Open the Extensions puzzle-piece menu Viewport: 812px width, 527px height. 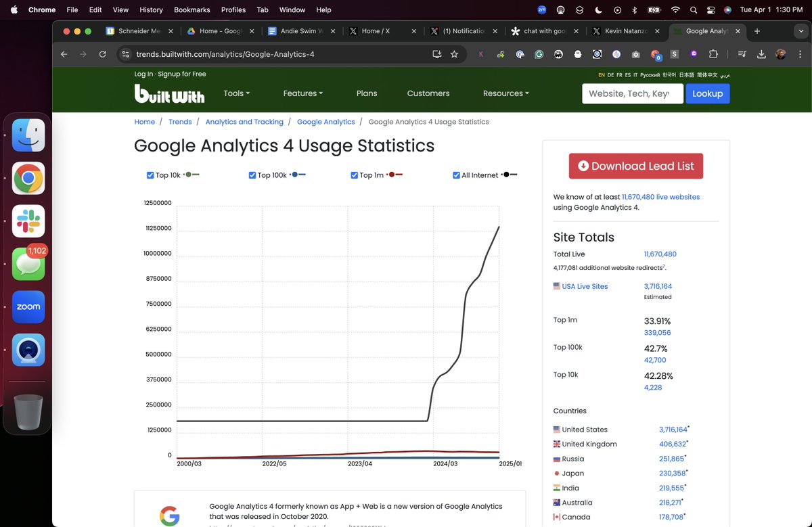point(713,54)
